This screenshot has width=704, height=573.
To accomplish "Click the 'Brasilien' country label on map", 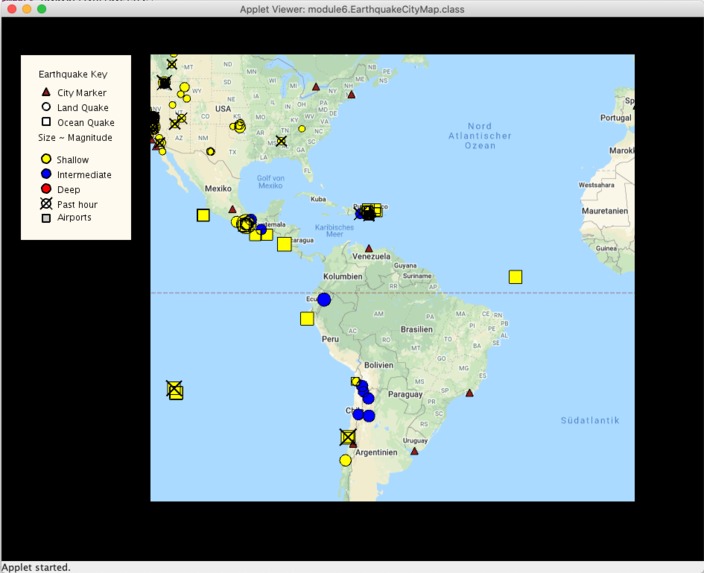I will tap(417, 329).
